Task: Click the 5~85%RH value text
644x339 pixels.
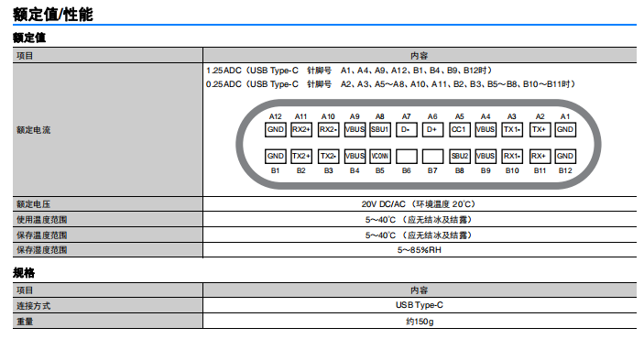Action: click(x=419, y=250)
